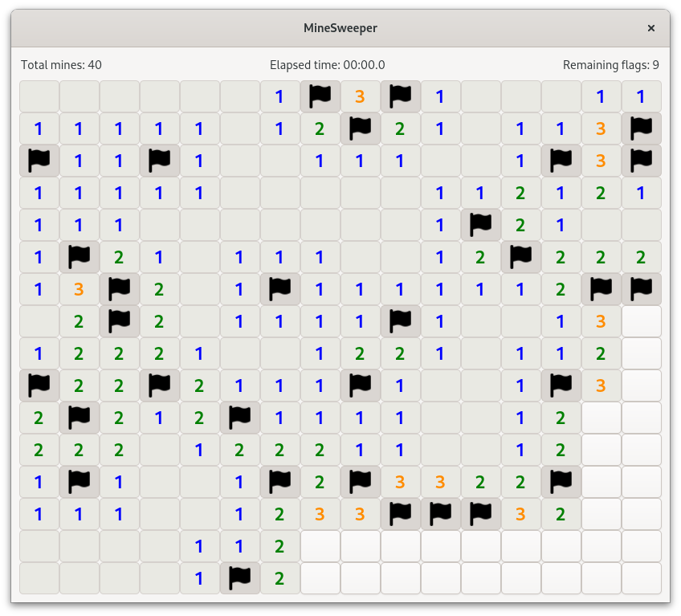681x616 pixels.
Task: Click the flag directly below the top-row 3
Action: click(x=360, y=129)
